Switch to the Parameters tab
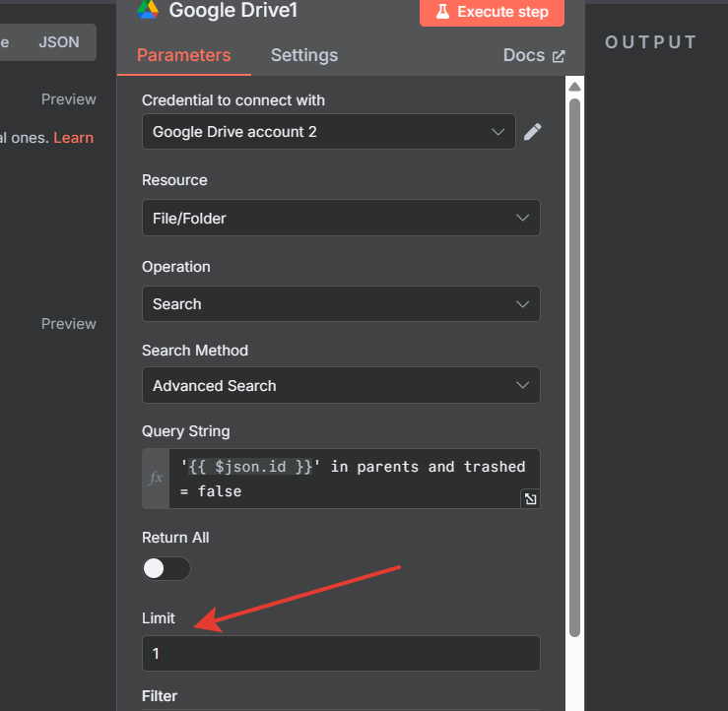The image size is (728, 711). pyautogui.click(x=184, y=55)
